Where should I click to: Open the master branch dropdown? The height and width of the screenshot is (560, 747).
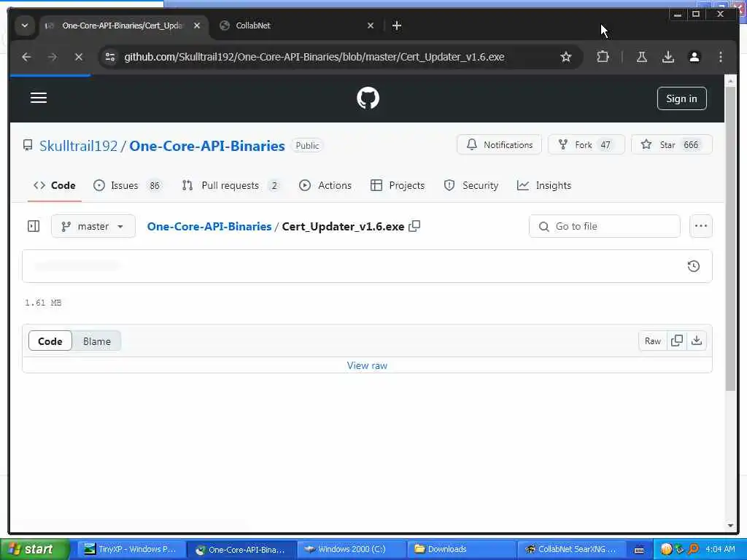(x=93, y=226)
